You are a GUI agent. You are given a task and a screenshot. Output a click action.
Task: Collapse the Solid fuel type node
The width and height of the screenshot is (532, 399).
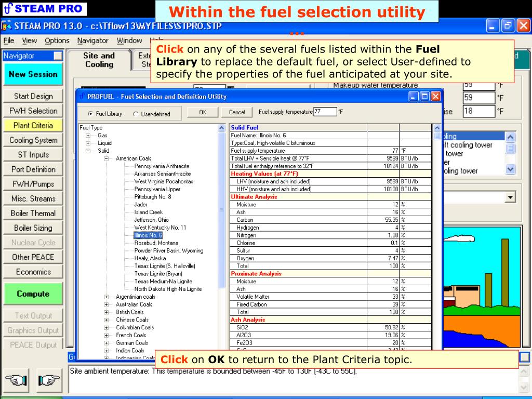coord(88,151)
